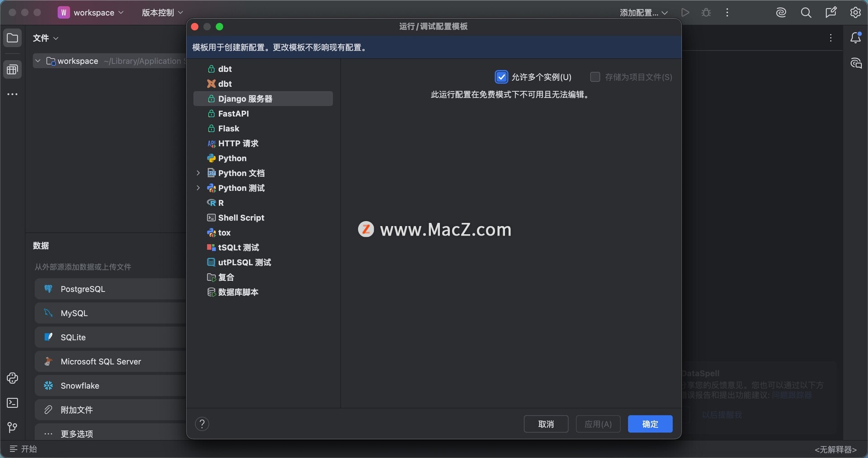Open IDE settings gear icon
868x458 pixels.
(855, 13)
